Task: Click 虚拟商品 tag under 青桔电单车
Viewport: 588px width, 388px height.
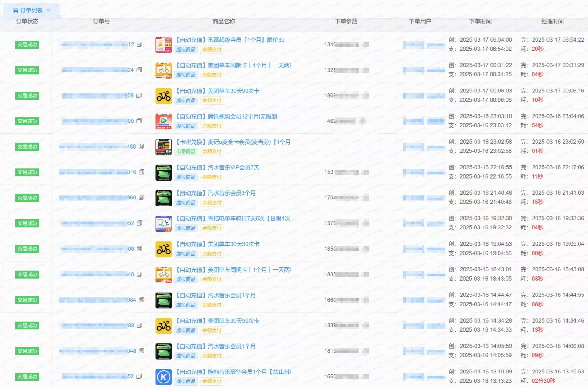Action: (186, 228)
